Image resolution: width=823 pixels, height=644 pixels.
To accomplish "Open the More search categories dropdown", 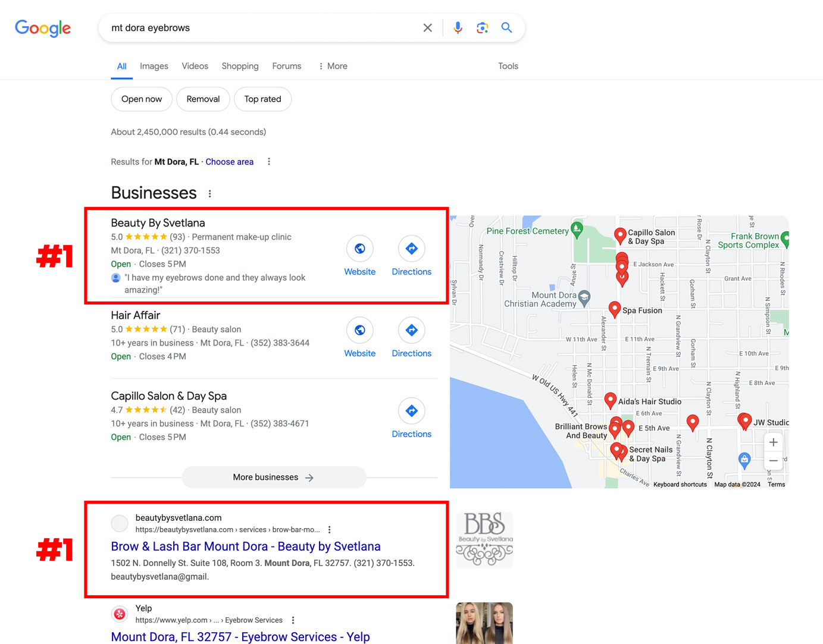I will pos(333,66).
